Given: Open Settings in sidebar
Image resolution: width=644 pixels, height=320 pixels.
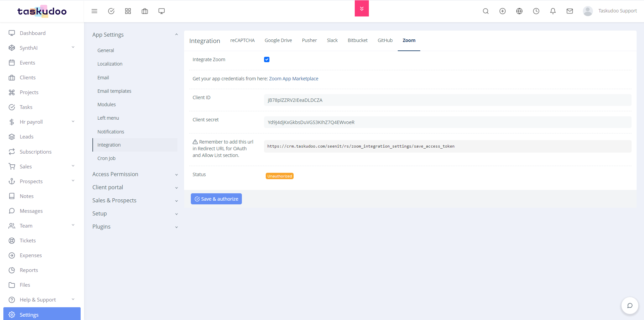Looking at the screenshot, I should pos(42,315).
